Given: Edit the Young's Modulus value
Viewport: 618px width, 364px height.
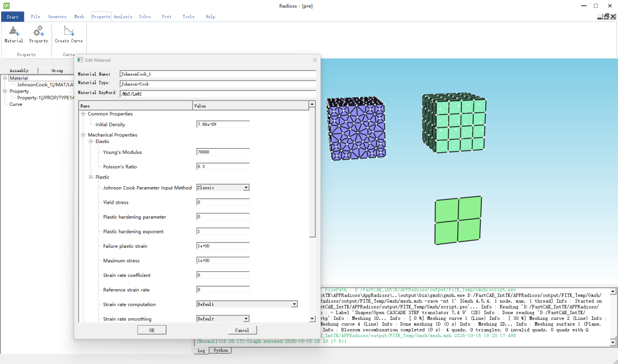Looking at the screenshot, I should tap(223, 152).
